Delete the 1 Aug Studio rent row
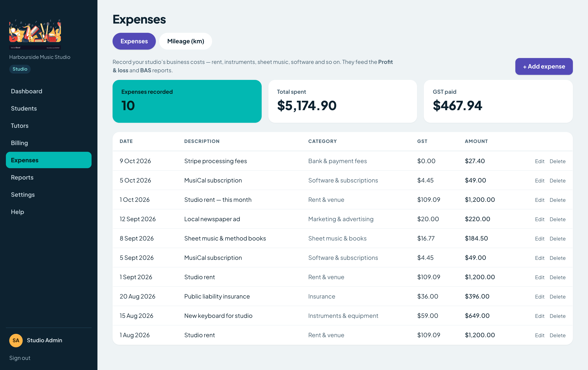588x370 pixels. [x=557, y=335]
